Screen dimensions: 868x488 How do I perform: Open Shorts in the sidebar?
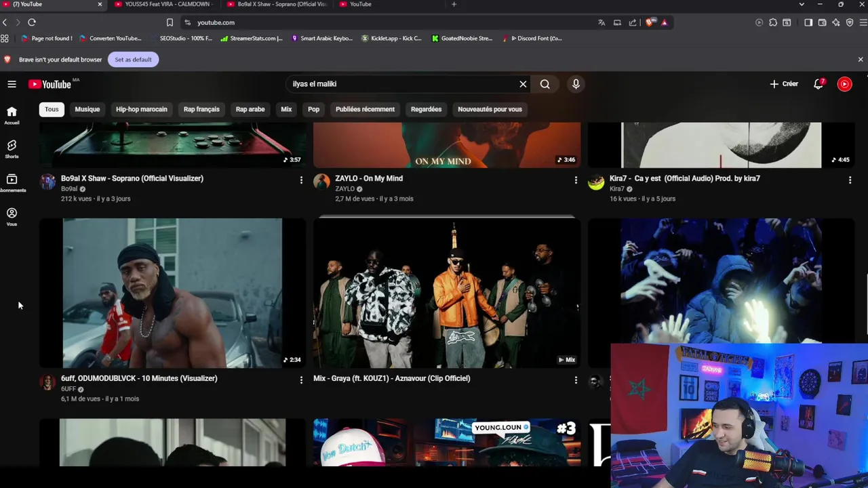[x=12, y=149]
